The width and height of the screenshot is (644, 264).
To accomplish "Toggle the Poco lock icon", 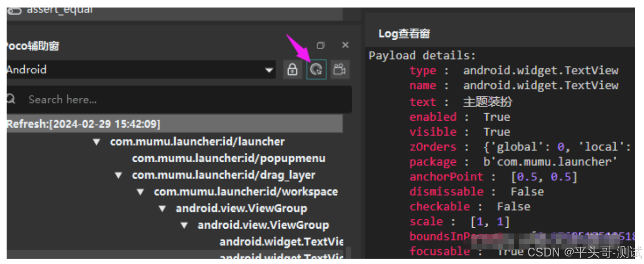I will 292,69.
